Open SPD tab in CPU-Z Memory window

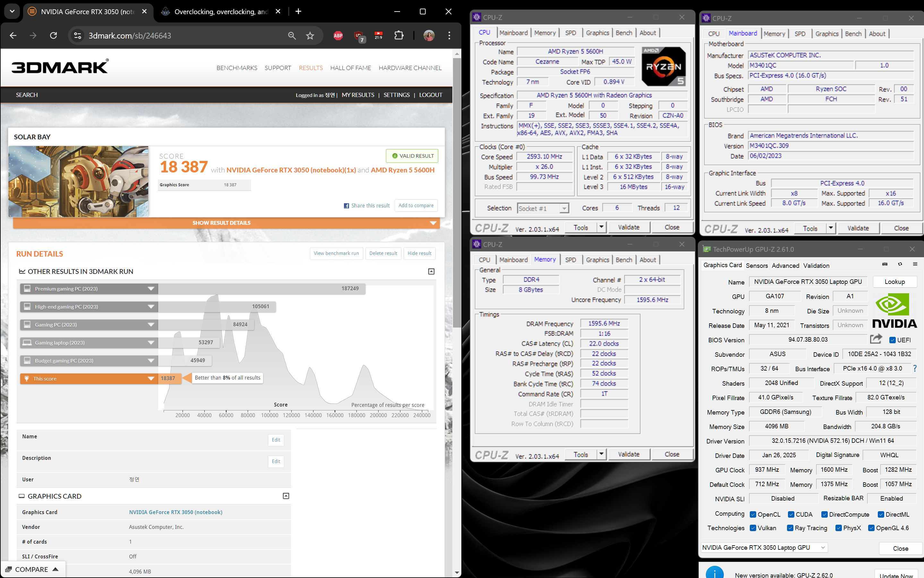click(x=570, y=260)
